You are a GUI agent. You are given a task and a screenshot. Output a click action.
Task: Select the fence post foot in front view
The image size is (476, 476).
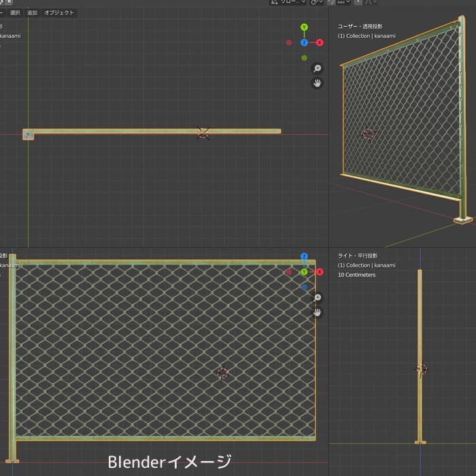coord(12,461)
